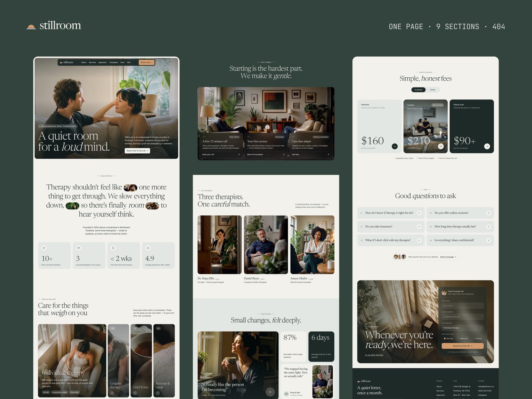Expand 'How do I know if therapy is right for me?'
Screen dimensions: 532x399
(391, 213)
